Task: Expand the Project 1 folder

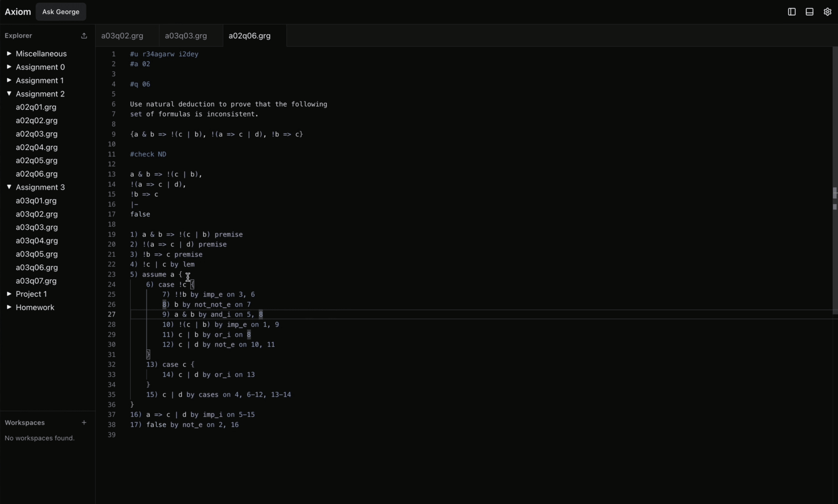Action: pos(31,294)
